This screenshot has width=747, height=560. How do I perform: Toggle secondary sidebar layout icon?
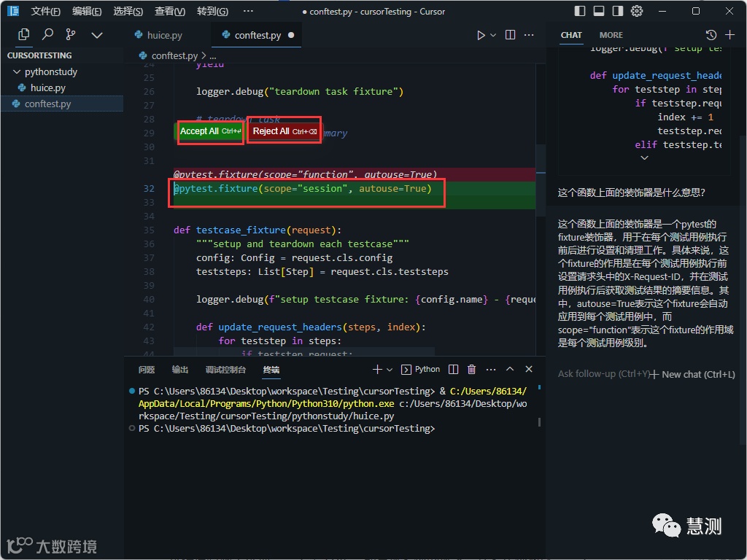pos(618,11)
